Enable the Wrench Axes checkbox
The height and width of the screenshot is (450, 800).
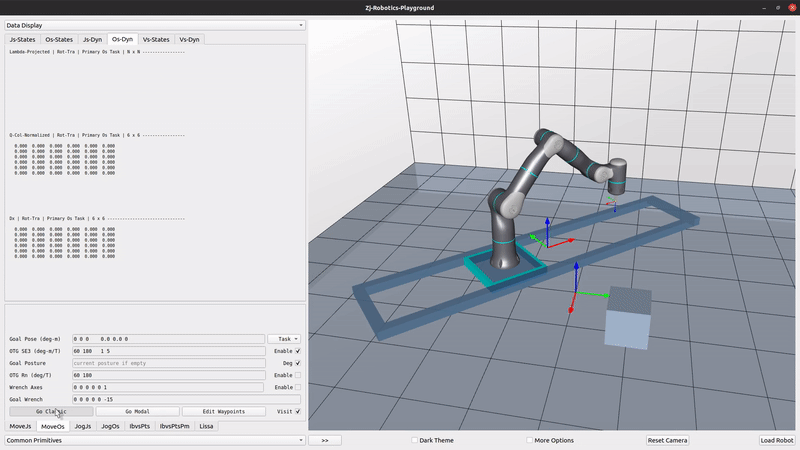pyautogui.click(x=297, y=387)
